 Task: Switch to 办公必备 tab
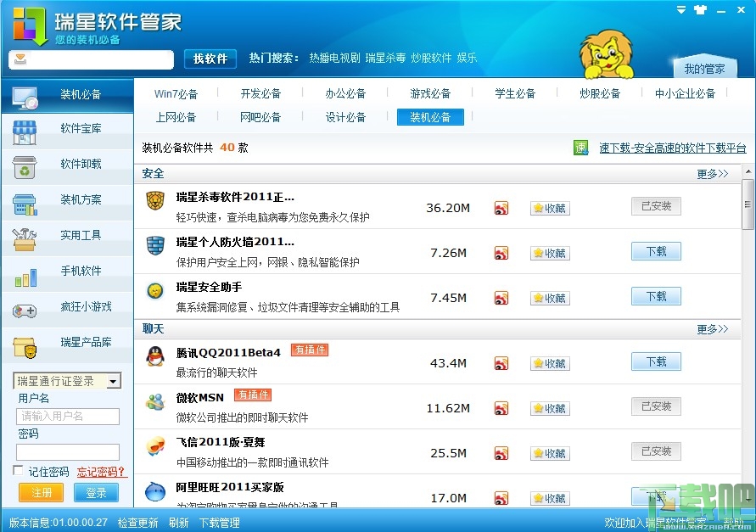pyautogui.click(x=345, y=93)
